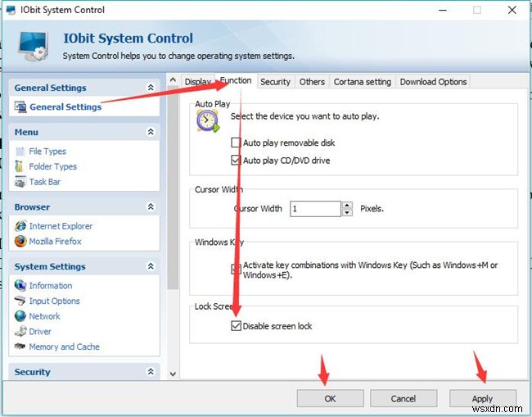Open General Settings link in sidebar

point(65,107)
